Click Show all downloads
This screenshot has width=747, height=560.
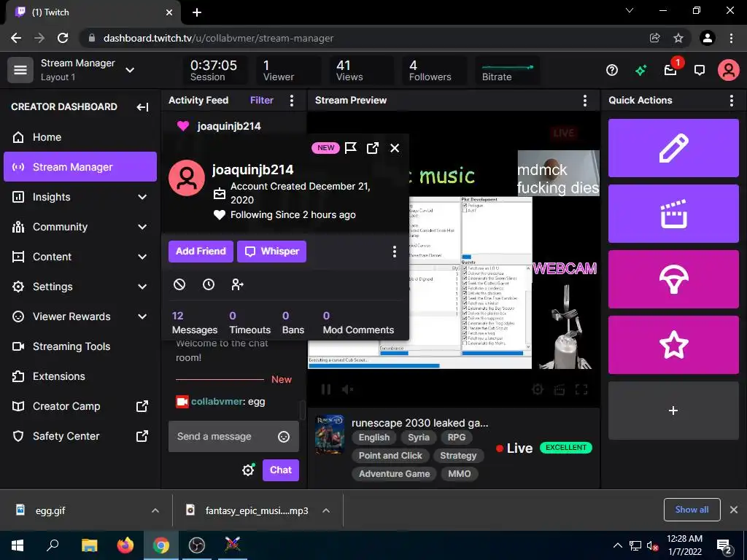pos(692,510)
